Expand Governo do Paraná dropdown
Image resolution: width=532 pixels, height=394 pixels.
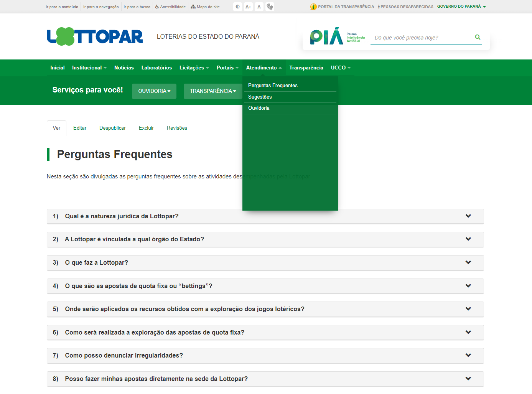pyautogui.click(x=461, y=7)
